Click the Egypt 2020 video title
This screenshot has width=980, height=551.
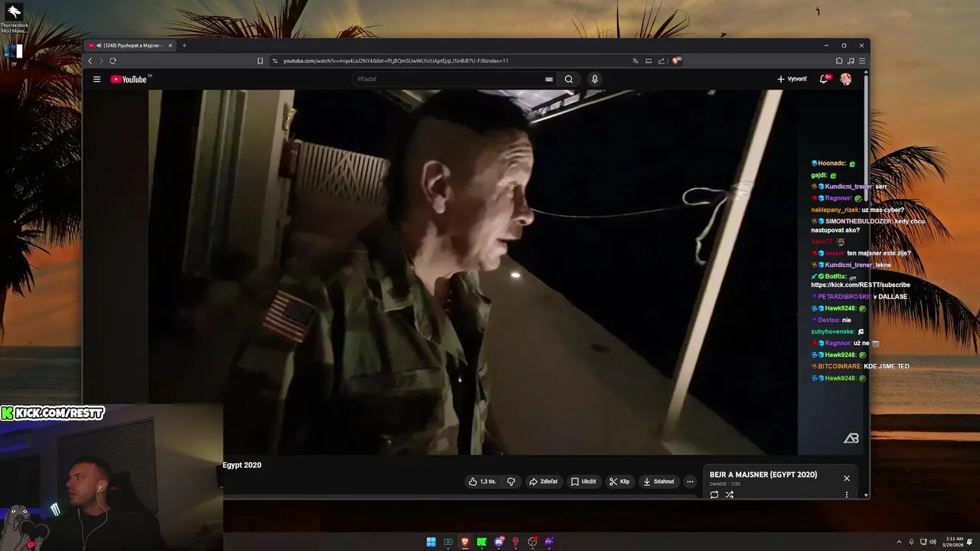(x=242, y=465)
